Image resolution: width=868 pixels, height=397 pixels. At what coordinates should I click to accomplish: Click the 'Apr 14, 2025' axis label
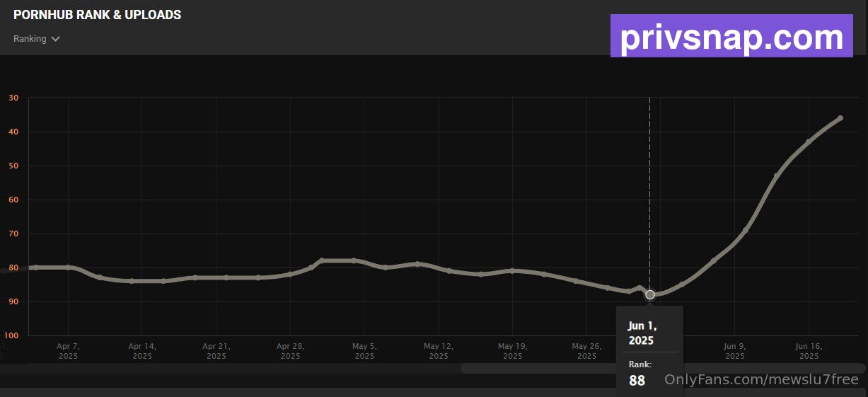142,351
